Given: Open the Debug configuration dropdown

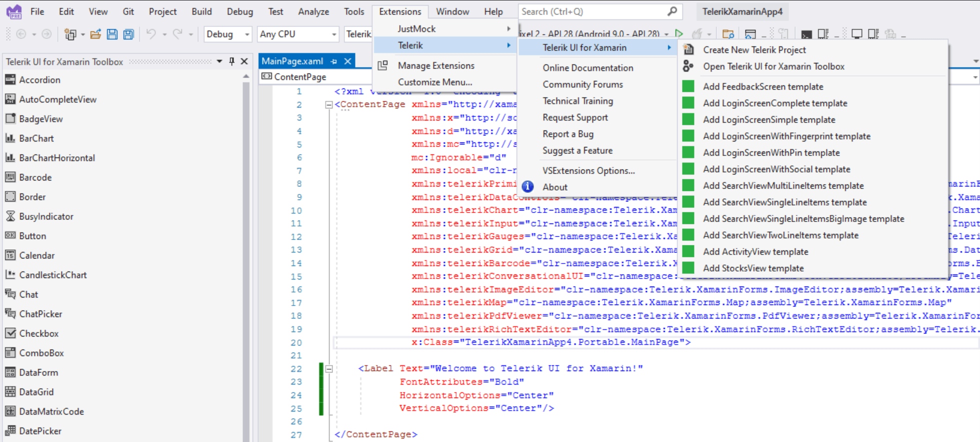Looking at the screenshot, I should [x=227, y=34].
